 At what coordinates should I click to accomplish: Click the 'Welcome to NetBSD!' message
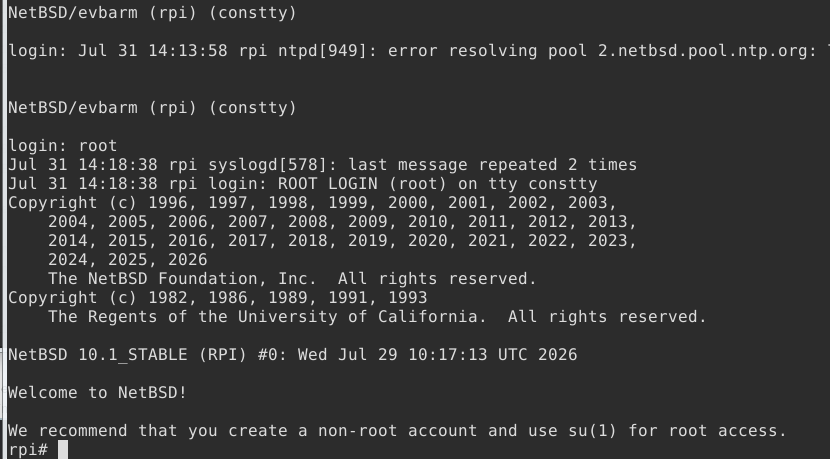(x=97, y=392)
